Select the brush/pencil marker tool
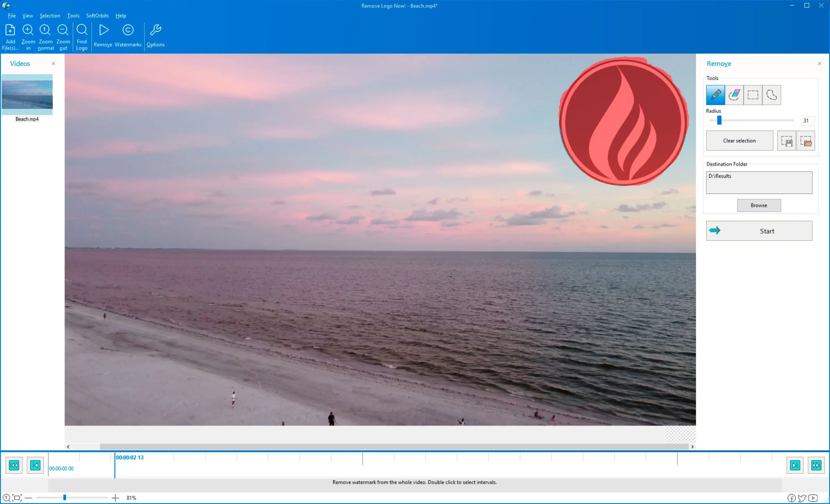Viewport: 830px width, 504px height. coord(715,95)
